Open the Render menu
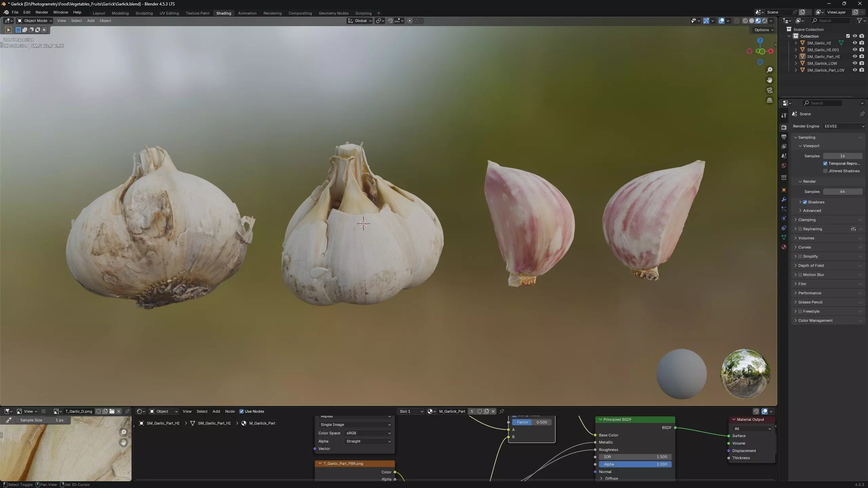The width and height of the screenshot is (868, 488). pyautogui.click(x=42, y=12)
